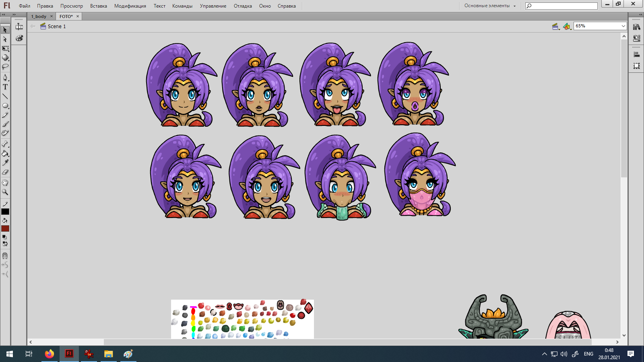Pick the 3D Rotation tool
The width and height of the screenshot is (644, 362).
click(x=5, y=58)
